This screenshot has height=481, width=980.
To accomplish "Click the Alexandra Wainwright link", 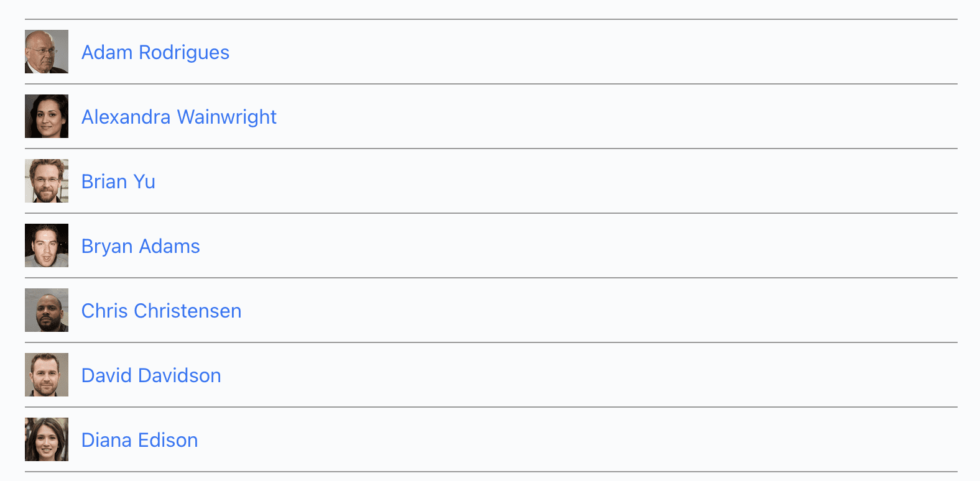I will click(x=179, y=117).
